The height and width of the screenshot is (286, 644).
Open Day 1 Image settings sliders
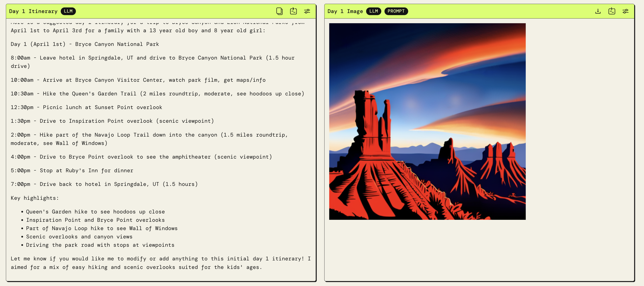tap(625, 11)
